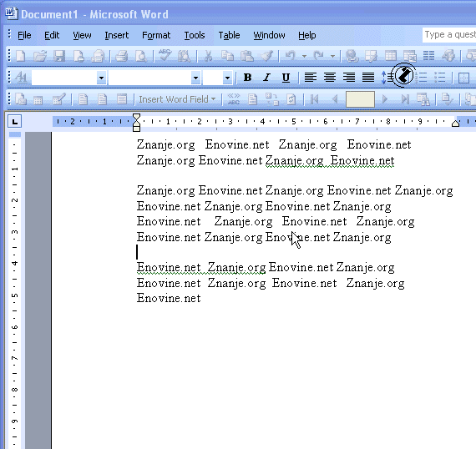Run the Spelling and Grammar check
The image size is (476, 449).
coord(165,56)
